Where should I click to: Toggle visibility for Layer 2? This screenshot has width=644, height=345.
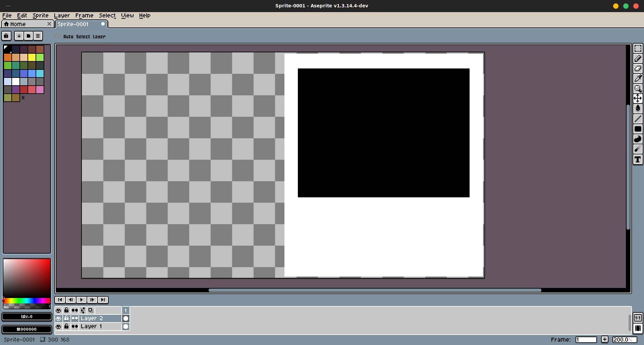click(58, 318)
